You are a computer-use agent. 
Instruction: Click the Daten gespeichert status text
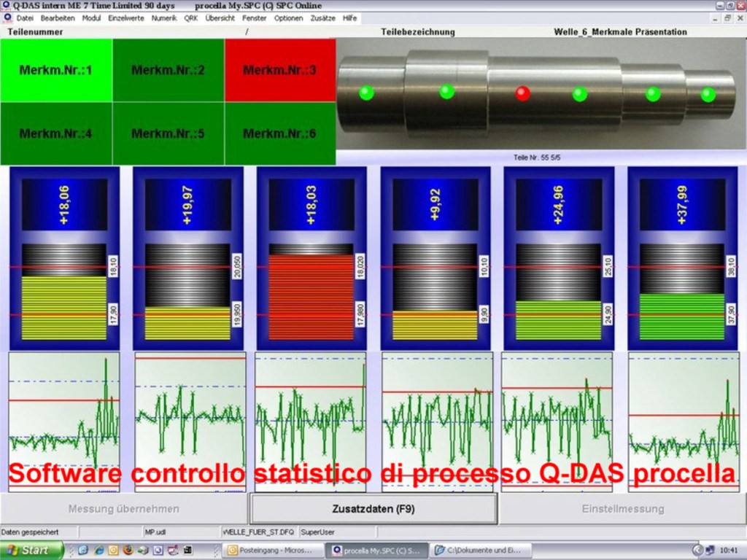coord(29,532)
